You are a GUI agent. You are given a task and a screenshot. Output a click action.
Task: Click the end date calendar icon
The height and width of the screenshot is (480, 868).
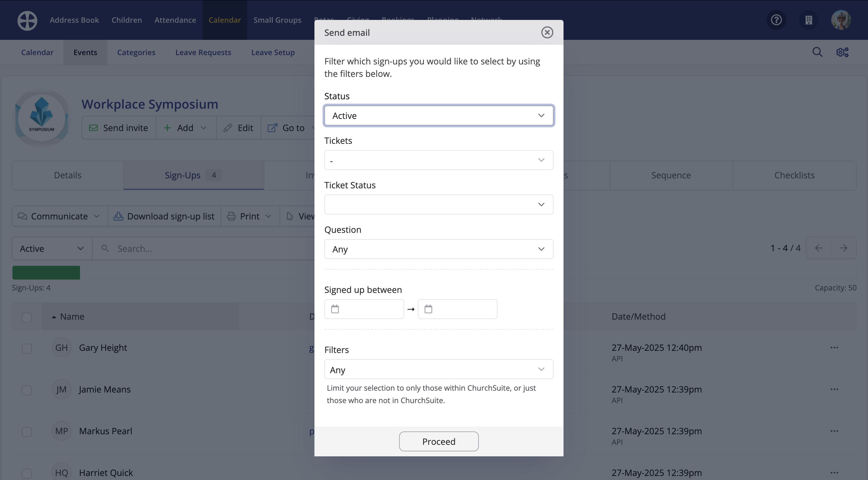(428, 309)
